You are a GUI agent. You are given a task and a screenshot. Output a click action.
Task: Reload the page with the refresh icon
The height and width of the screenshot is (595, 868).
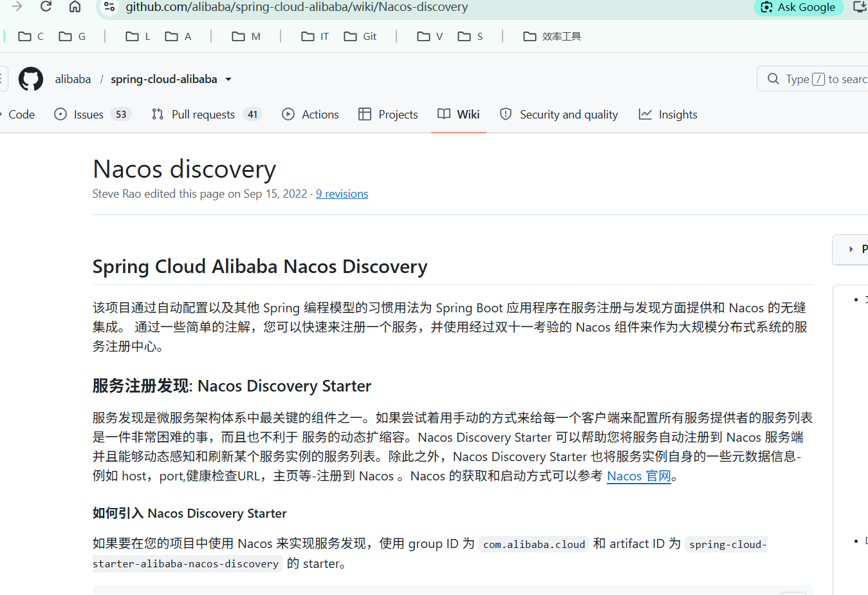46,6
